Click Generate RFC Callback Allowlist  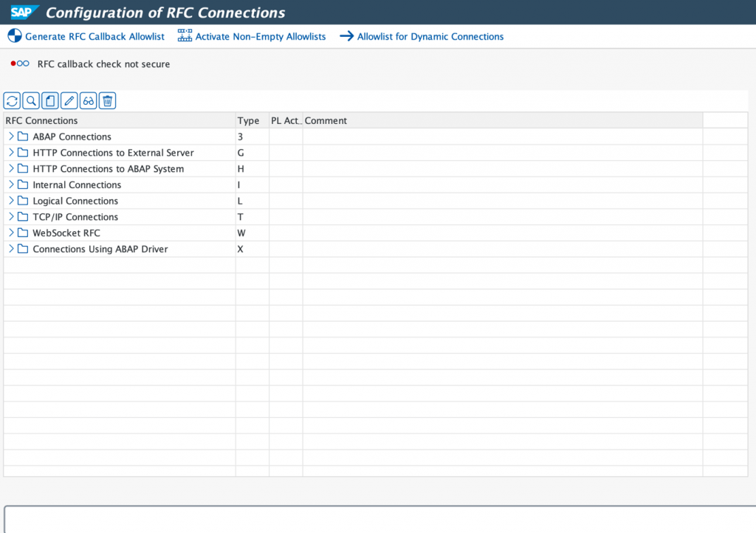(x=86, y=36)
